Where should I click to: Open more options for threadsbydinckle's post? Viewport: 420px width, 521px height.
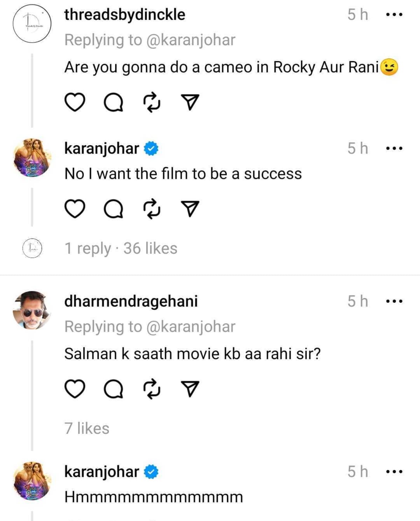[394, 15]
